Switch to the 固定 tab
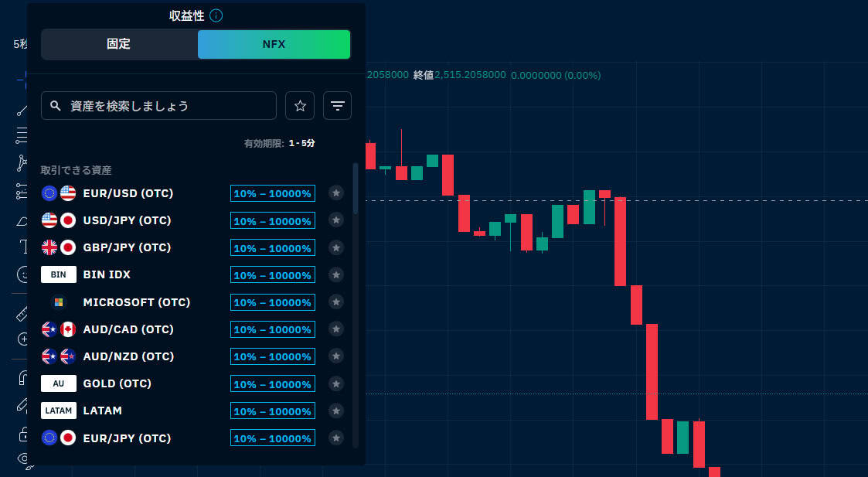This screenshot has width=868, height=477. [119, 44]
